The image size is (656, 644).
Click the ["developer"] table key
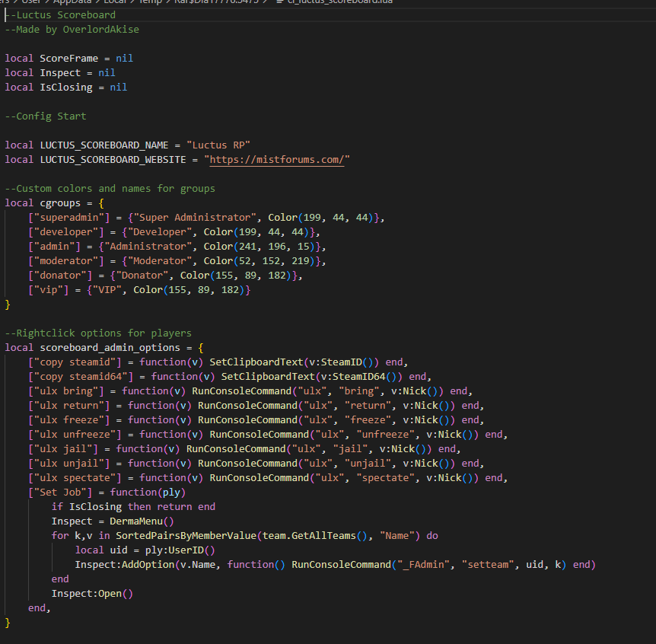click(x=66, y=232)
